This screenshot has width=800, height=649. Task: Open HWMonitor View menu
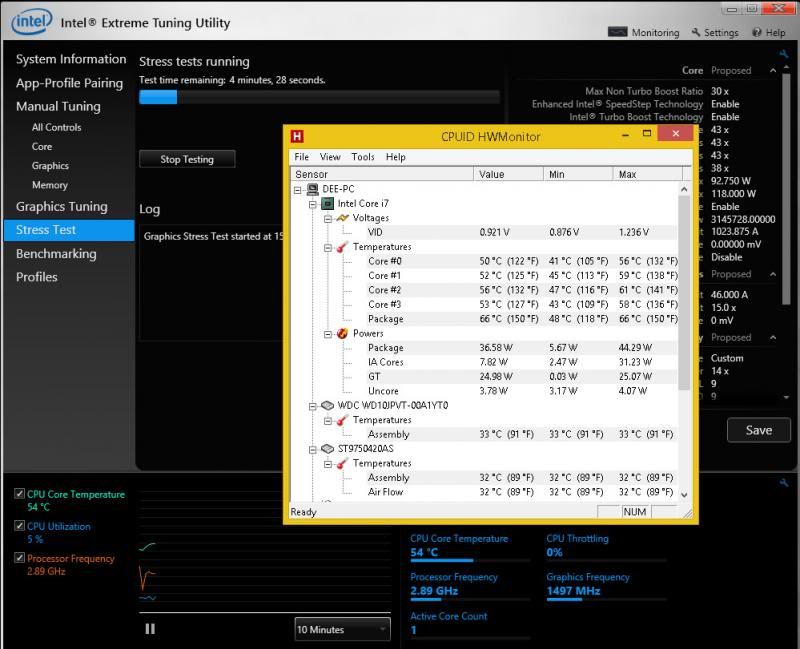point(330,157)
